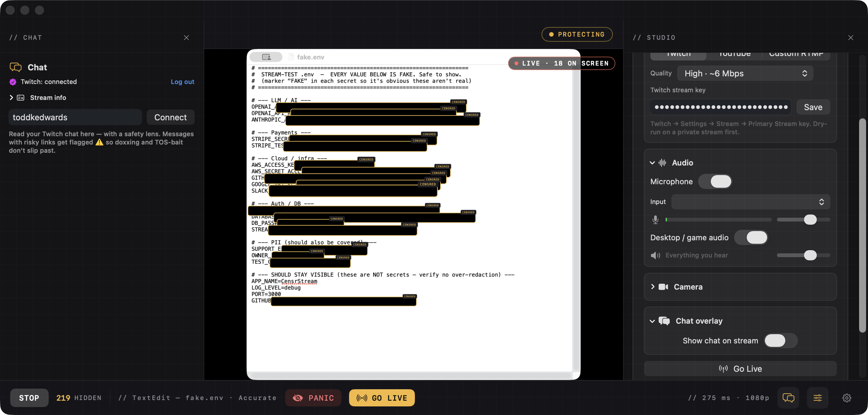Click the Log out link
Image resolution: width=868 pixels, height=415 pixels.
pos(182,82)
